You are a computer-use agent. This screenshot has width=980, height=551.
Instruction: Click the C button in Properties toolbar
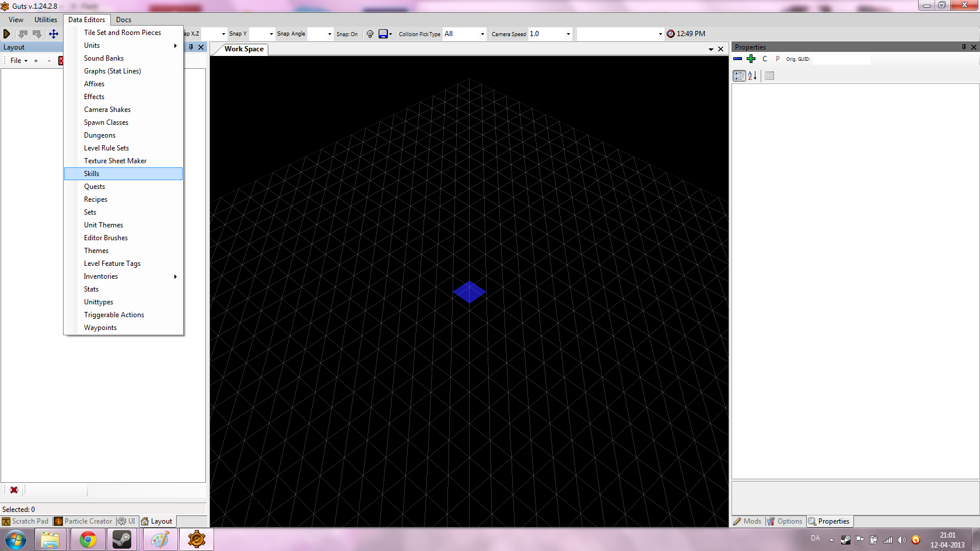click(765, 59)
